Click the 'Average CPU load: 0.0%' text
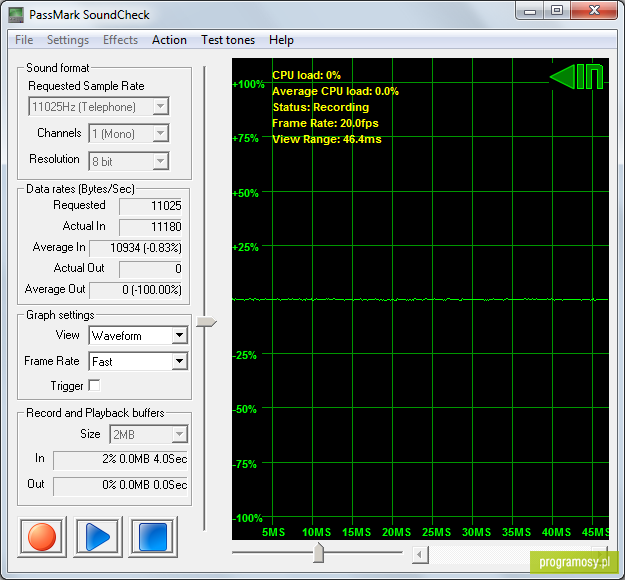The image size is (625, 580). (x=335, y=91)
